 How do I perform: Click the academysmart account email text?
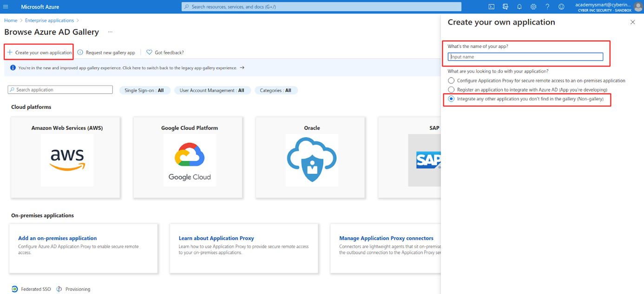pos(603,4)
